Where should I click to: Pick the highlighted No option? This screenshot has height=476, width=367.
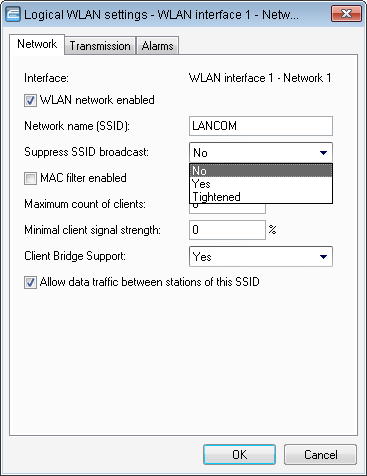(x=261, y=171)
